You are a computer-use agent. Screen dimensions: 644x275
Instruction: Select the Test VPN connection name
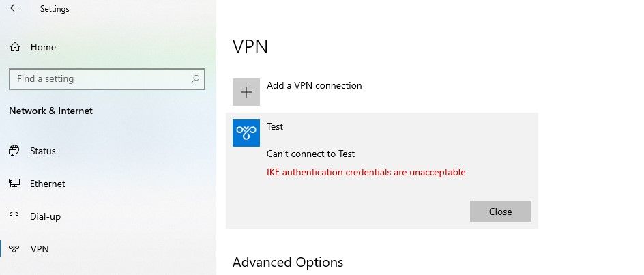tap(275, 126)
